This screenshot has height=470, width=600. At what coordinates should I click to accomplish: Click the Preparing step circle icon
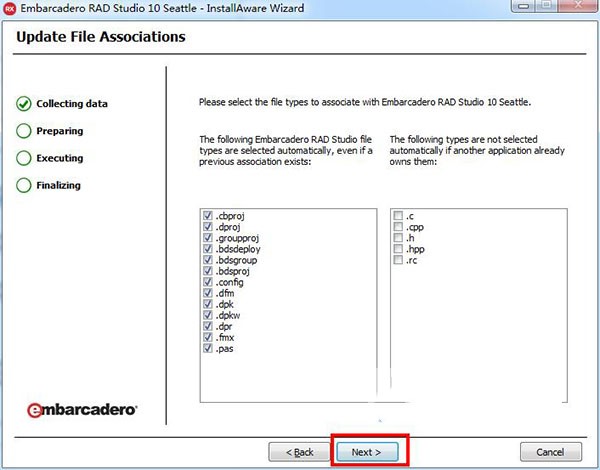pos(23,131)
